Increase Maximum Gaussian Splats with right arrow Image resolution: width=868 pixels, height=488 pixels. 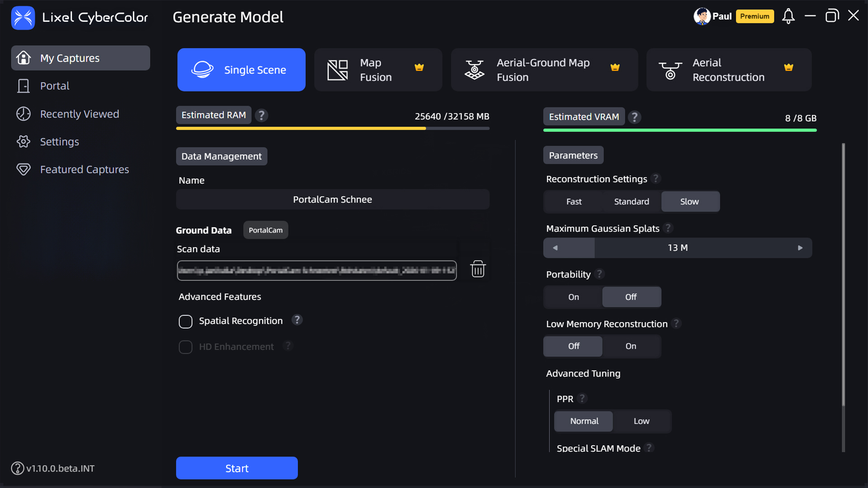800,248
